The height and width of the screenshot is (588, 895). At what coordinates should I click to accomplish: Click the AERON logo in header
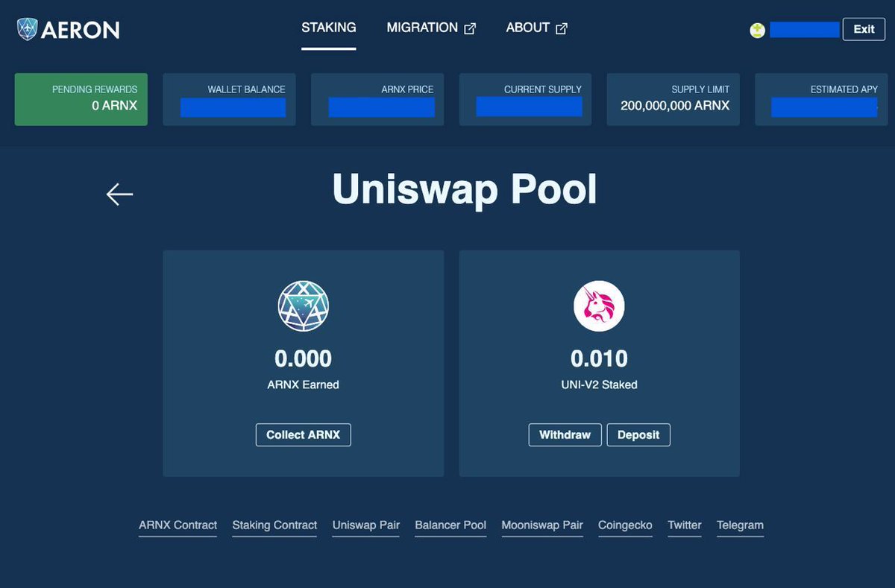click(68, 29)
